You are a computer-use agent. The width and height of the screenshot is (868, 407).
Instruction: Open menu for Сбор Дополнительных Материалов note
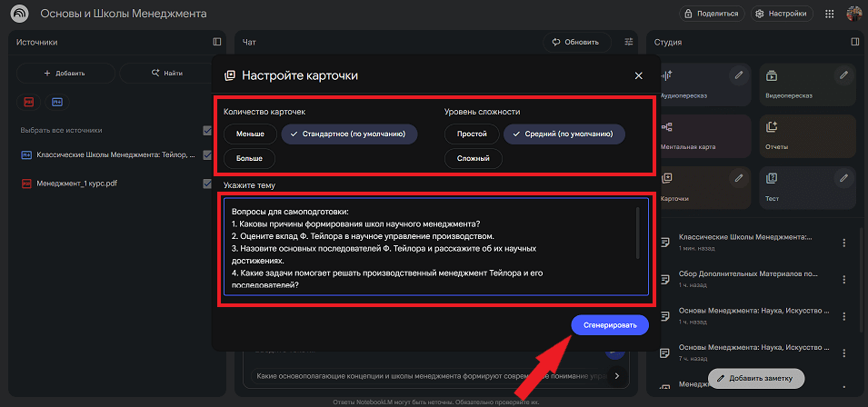[x=844, y=279]
